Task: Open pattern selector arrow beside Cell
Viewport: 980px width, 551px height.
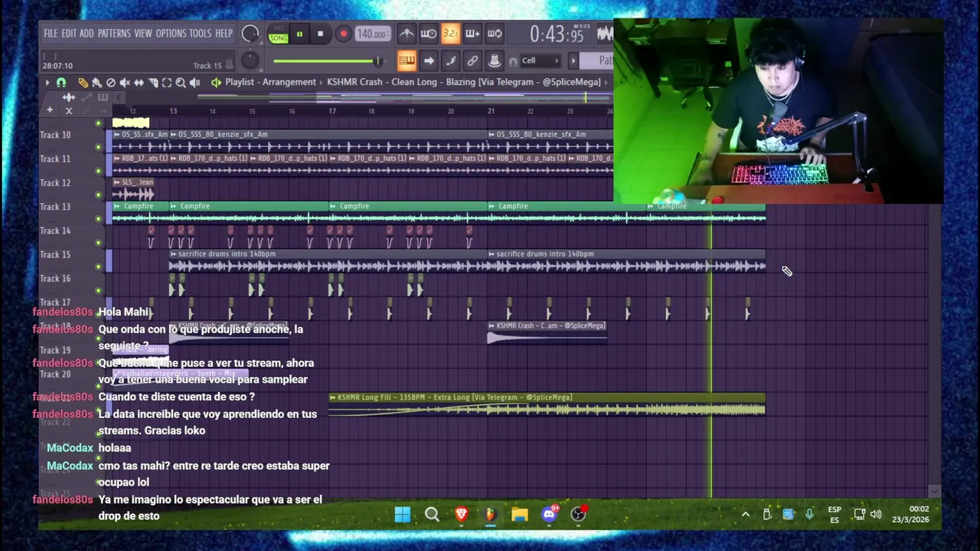Action: tap(573, 60)
